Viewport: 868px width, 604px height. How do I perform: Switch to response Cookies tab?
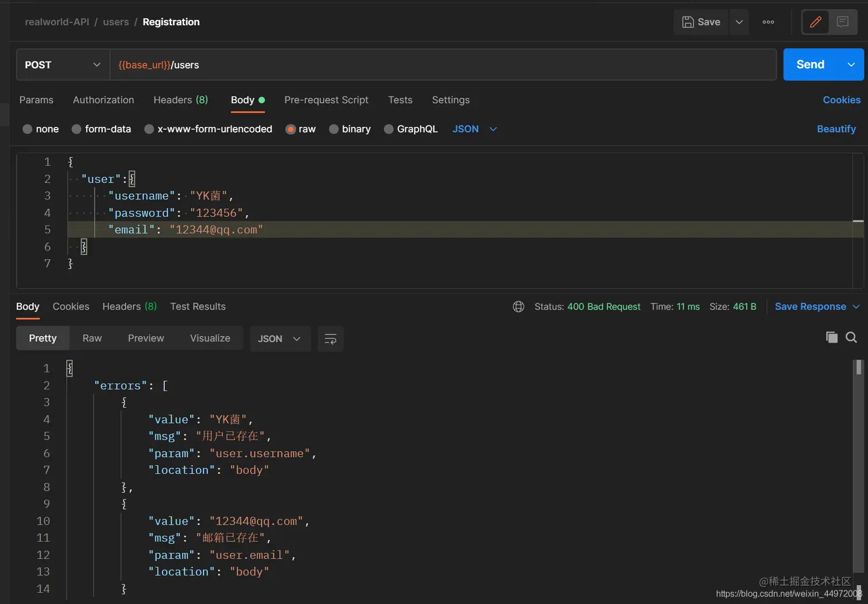click(71, 306)
